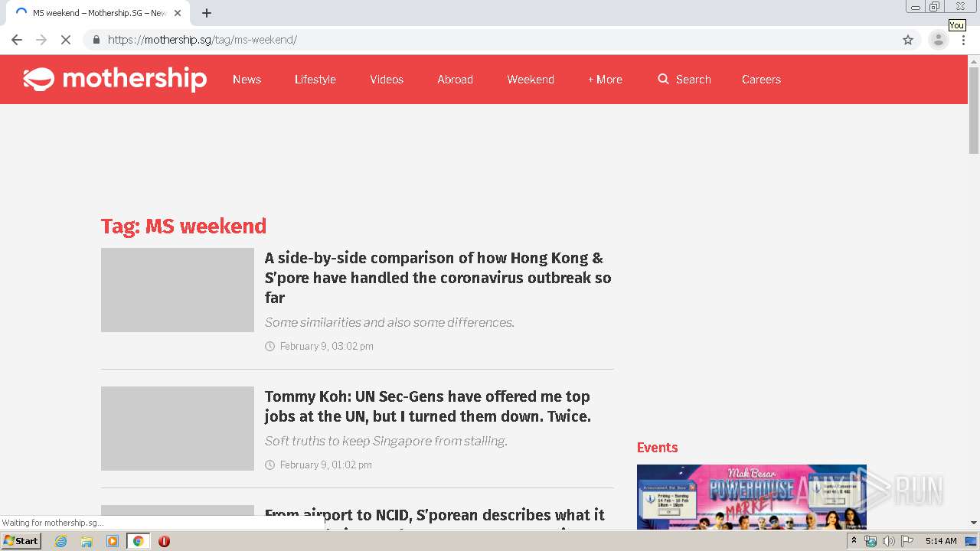Image resolution: width=980 pixels, height=551 pixels.
Task: Click the browser forward arrow
Action: coord(41,40)
